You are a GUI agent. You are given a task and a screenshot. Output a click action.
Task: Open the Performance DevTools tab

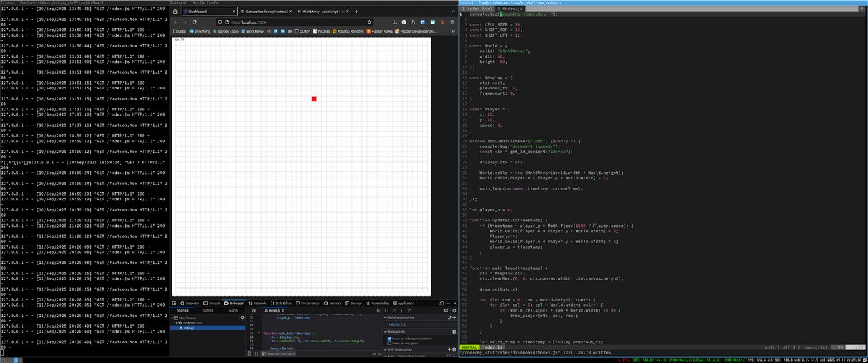point(309,303)
